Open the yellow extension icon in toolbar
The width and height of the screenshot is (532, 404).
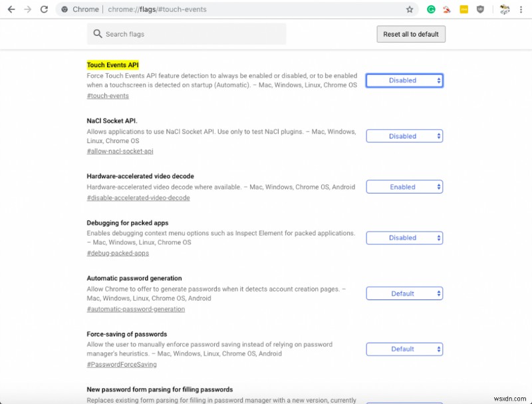coord(464,9)
